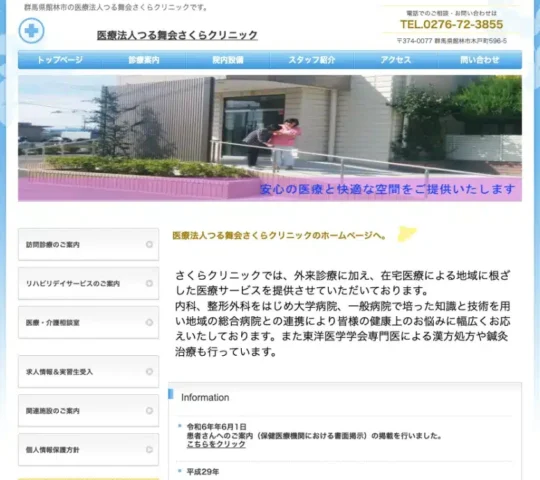Follow the こちらをクリック link
The image size is (540, 480).
click(x=216, y=445)
